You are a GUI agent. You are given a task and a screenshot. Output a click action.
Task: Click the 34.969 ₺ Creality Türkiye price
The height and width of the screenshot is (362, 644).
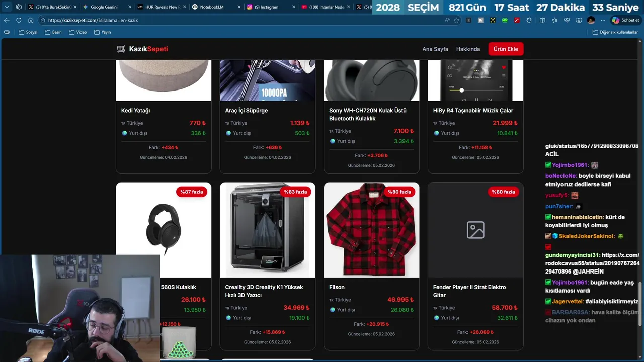[x=296, y=308]
